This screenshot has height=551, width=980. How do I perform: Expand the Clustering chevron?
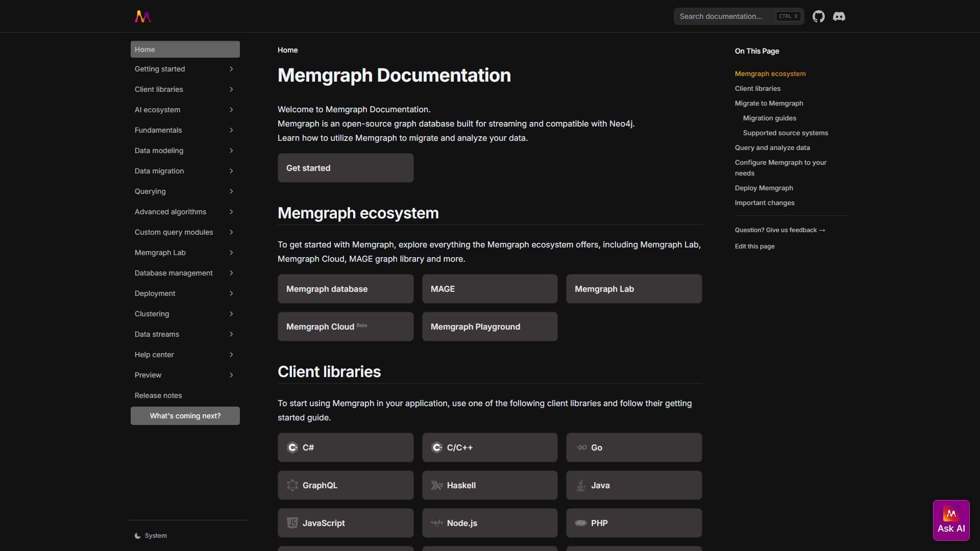click(x=231, y=314)
